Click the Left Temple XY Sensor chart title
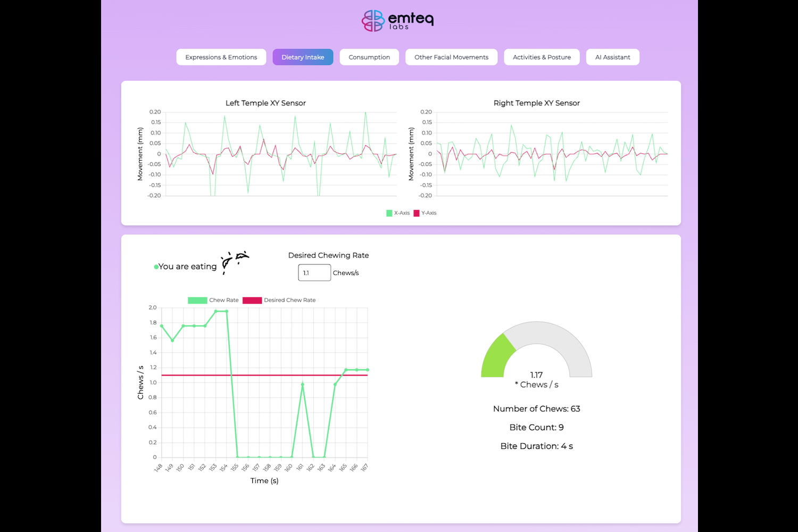 [x=265, y=103]
